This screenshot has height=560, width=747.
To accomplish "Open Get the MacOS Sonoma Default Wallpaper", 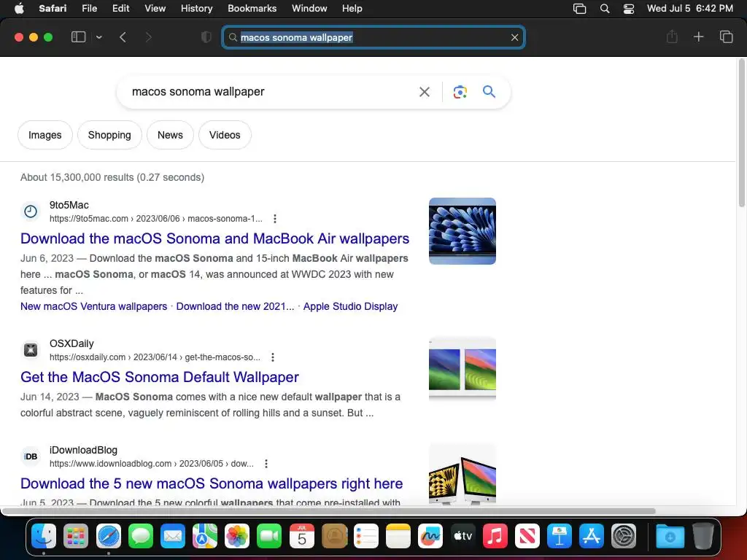I will click(x=160, y=377).
